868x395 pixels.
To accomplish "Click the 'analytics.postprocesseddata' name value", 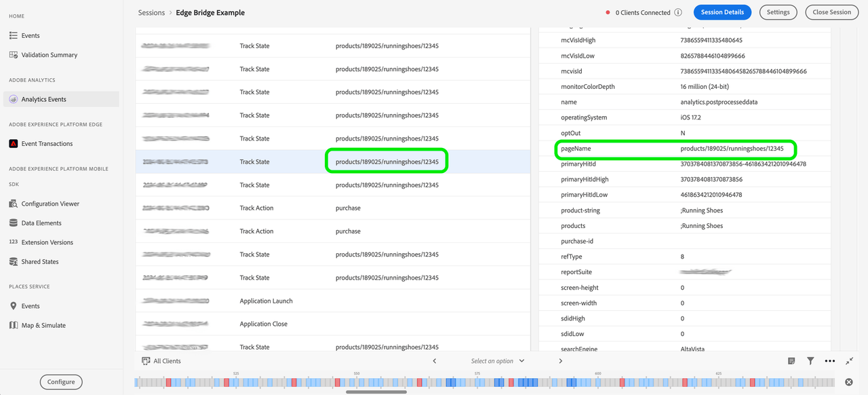I will 719,102.
